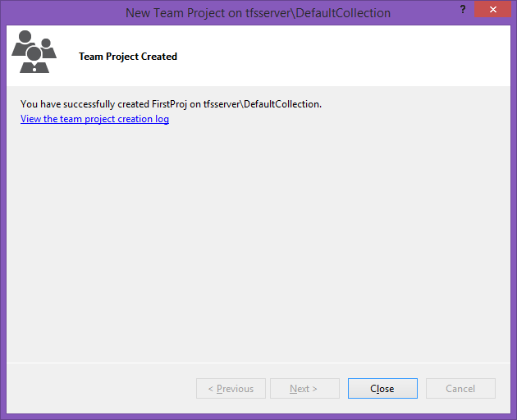This screenshot has height=420, width=517.
Task: Click the small rear person in team icon
Action: (48, 48)
